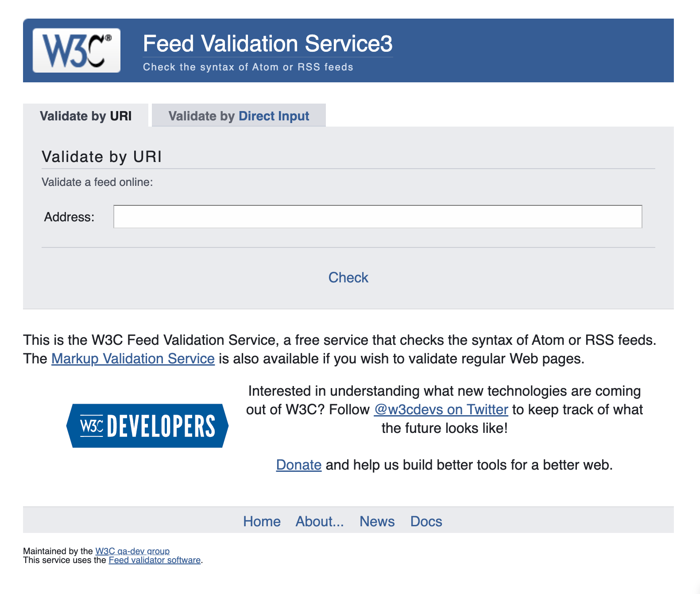This screenshot has width=700, height=594.
Task: Click the 'Validate a feed online:' text
Action: click(x=97, y=182)
